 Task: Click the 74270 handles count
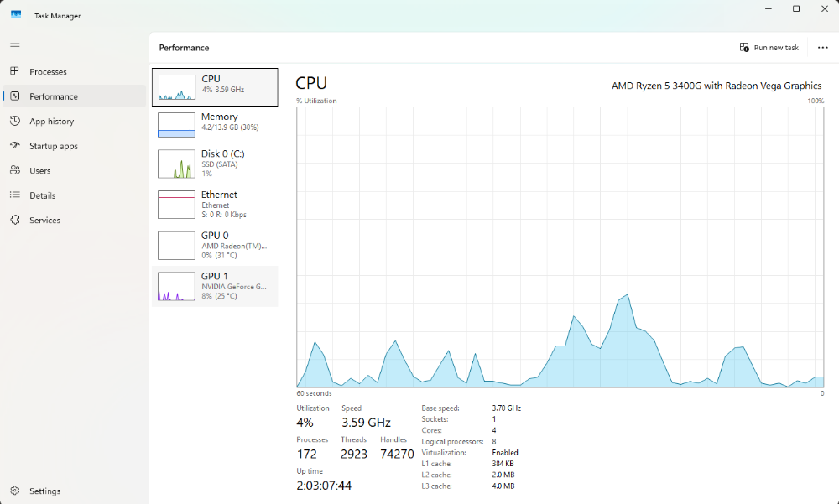397,455
